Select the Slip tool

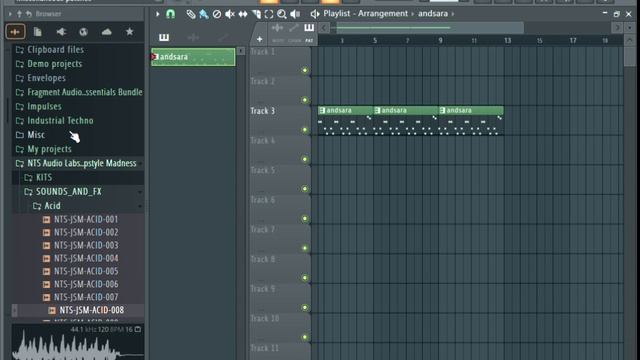click(243, 14)
